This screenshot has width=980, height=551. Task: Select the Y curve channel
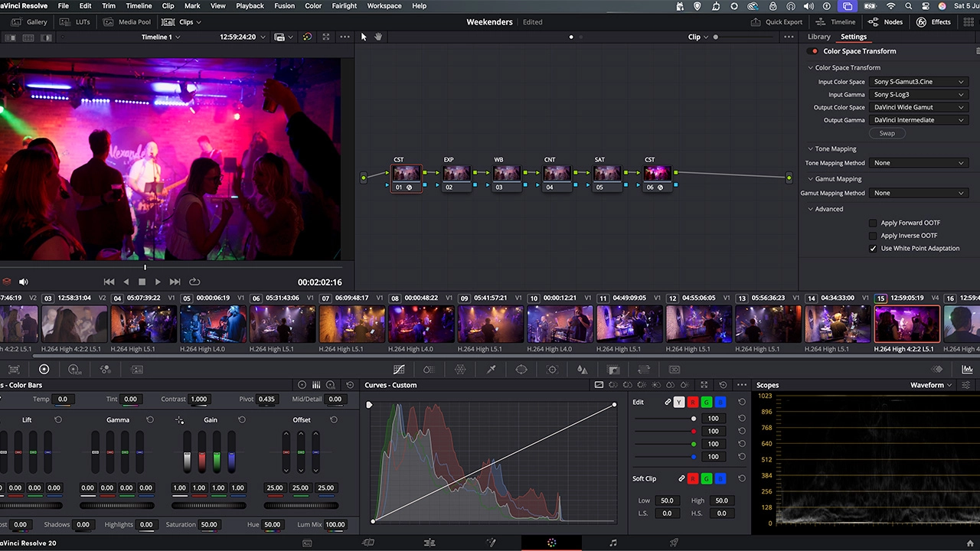pyautogui.click(x=678, y=402)
